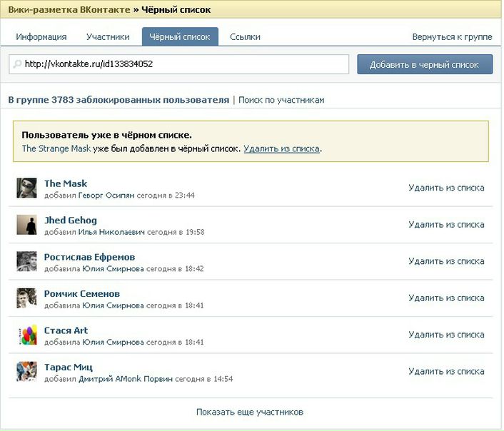
Task: Click Удалить из списка in yellow notice
Action: click(281, 149)
